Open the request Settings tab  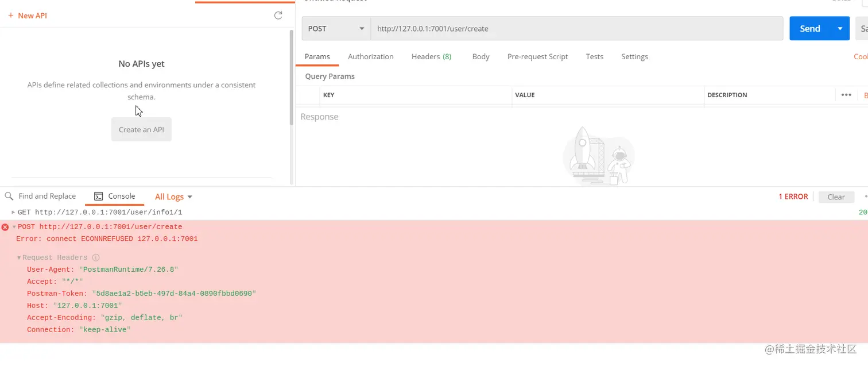[635, 56]
